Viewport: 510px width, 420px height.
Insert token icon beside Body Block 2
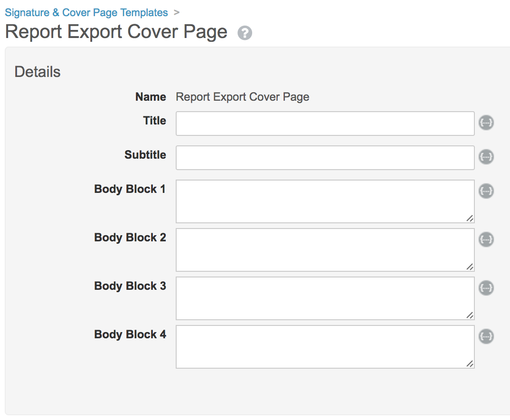click(x=486, y=239)
